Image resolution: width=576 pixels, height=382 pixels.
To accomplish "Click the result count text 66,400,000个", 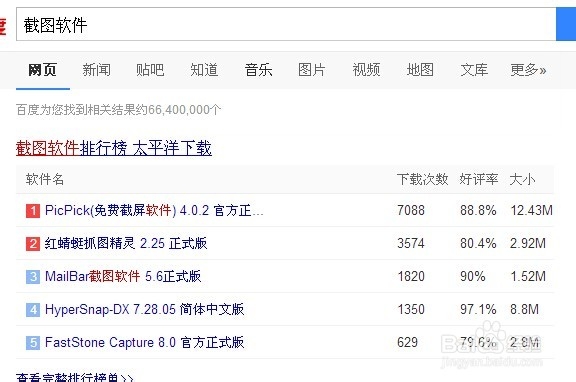I will point(185,109).
